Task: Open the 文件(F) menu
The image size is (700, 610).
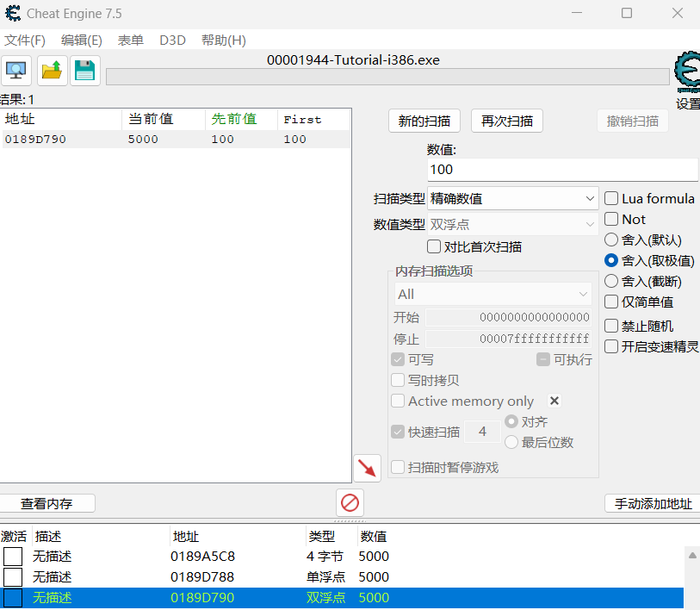Action: 25,40
